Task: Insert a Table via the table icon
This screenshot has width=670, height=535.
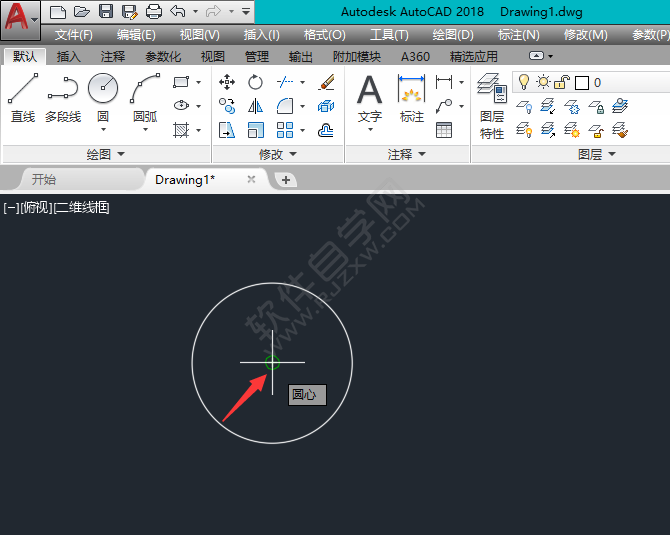Action: (444, 130)
